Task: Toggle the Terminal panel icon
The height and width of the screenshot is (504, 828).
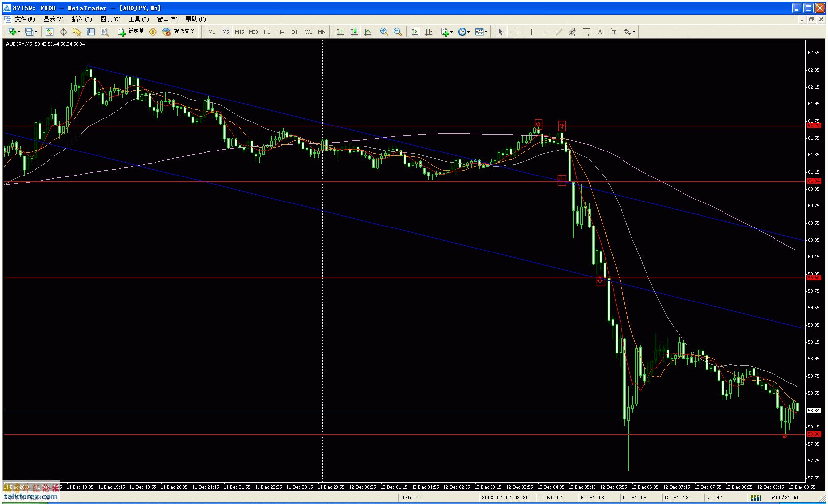Action: point(91,32)
